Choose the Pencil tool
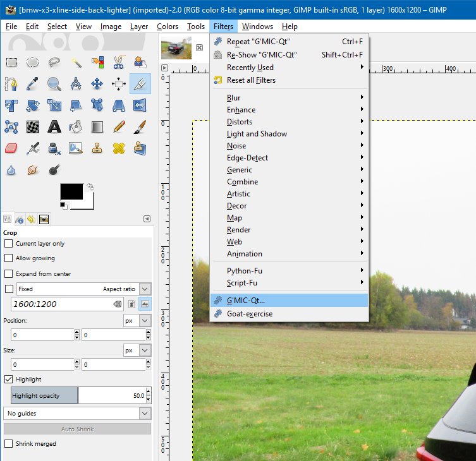 118,126
